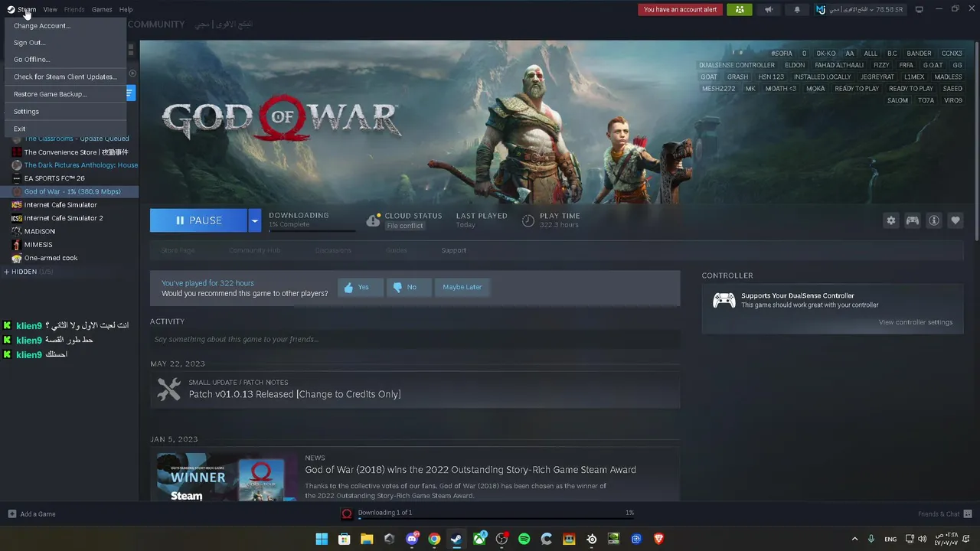
Task: Open the game settings gear icon
Action: tap(891, 220)
